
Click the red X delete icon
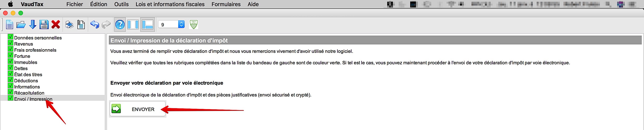[x=56, y=25]
